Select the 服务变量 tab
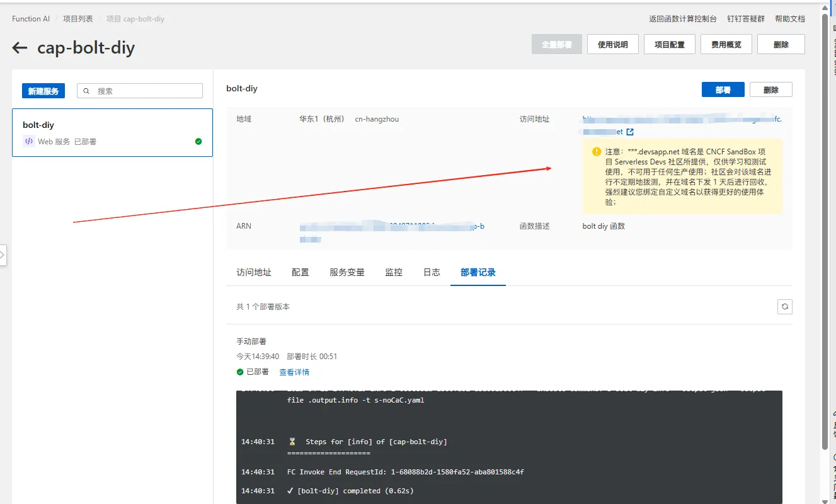836x504 pixels. pyautogui.click(x=347, y=272)
